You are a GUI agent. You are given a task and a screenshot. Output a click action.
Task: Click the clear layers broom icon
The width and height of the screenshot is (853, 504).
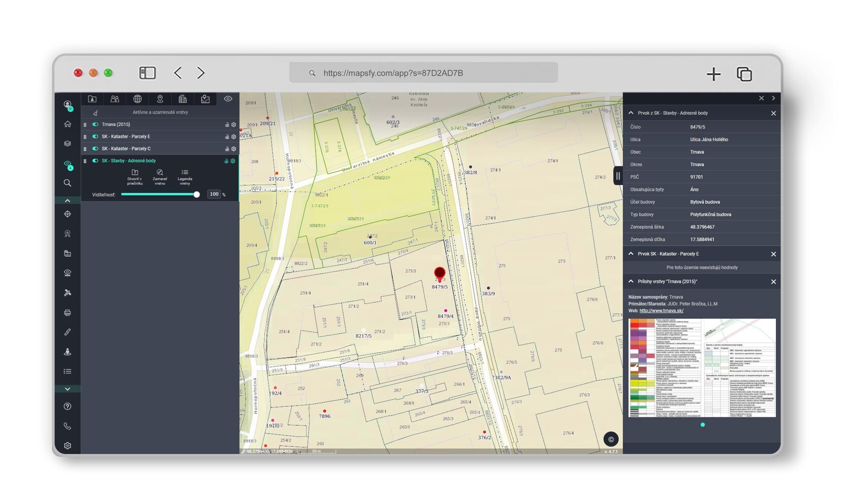tap(95, 113)
